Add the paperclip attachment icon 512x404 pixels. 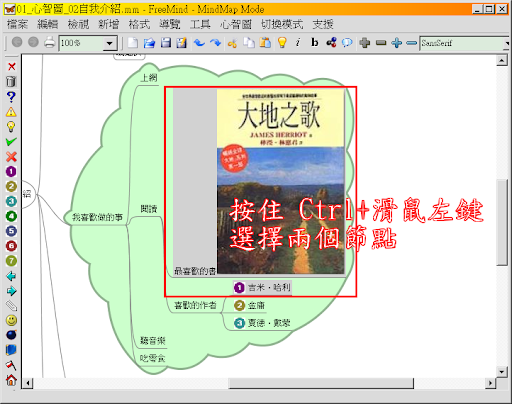point(11,305)
